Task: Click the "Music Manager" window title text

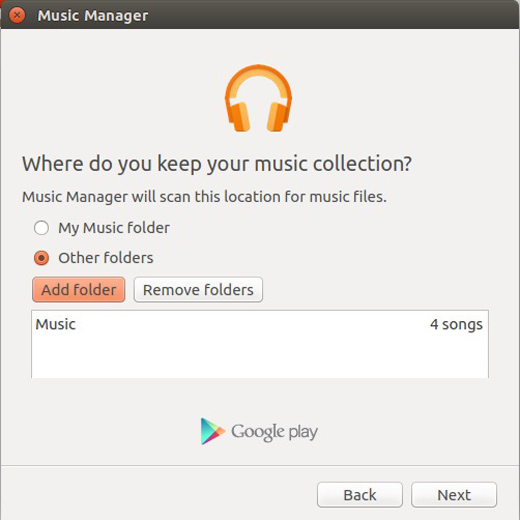Action: point(93,15)
